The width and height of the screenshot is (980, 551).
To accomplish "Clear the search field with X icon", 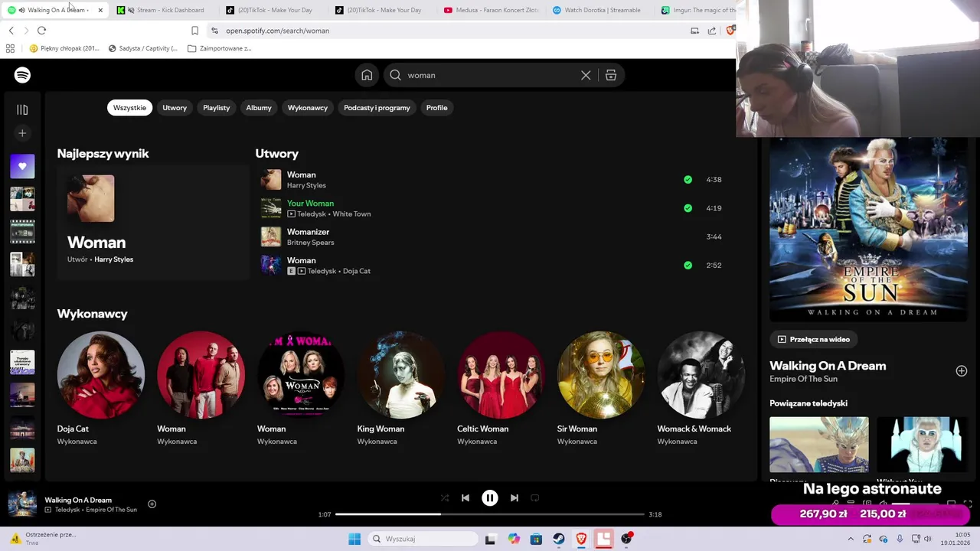I will point(586,75).
